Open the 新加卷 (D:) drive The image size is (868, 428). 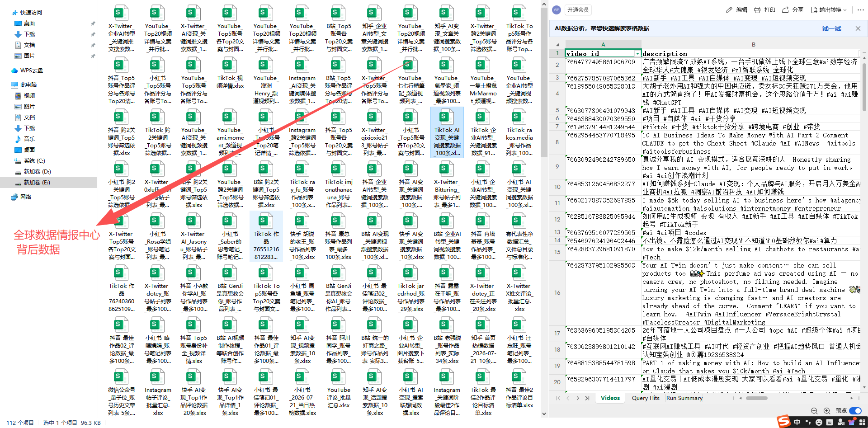pyautogui.click(x=33, y=172)
